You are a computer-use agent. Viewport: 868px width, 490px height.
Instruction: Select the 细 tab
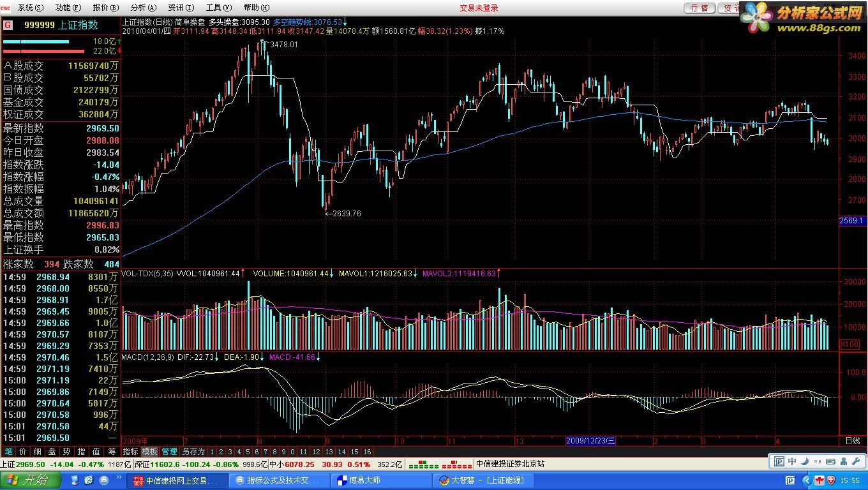[37, 452]
